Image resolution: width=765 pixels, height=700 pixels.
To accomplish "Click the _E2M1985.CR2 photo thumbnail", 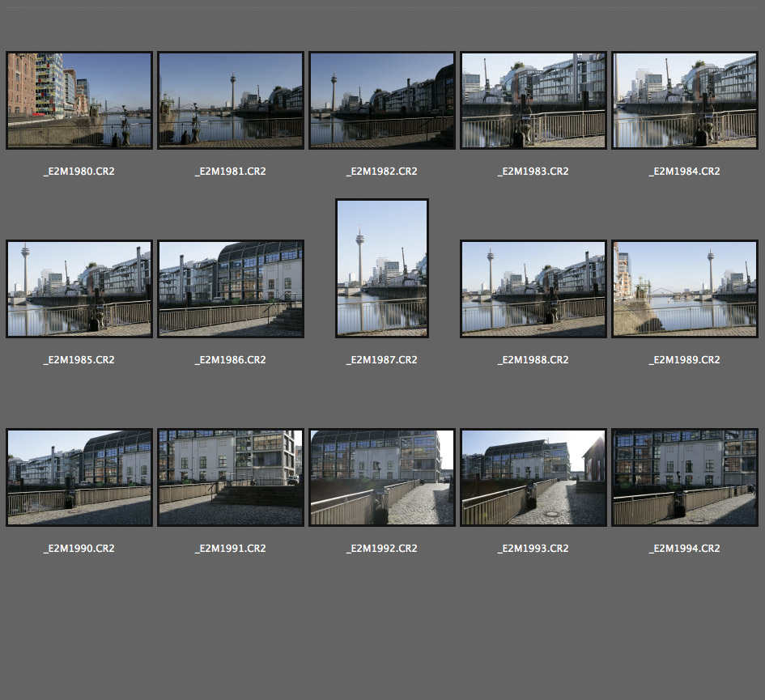I will tap(79, 289).
